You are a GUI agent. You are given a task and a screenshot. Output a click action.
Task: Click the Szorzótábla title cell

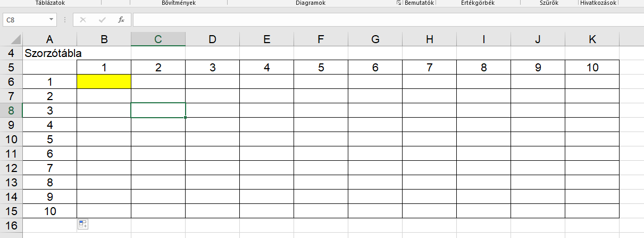pos(51,53)
